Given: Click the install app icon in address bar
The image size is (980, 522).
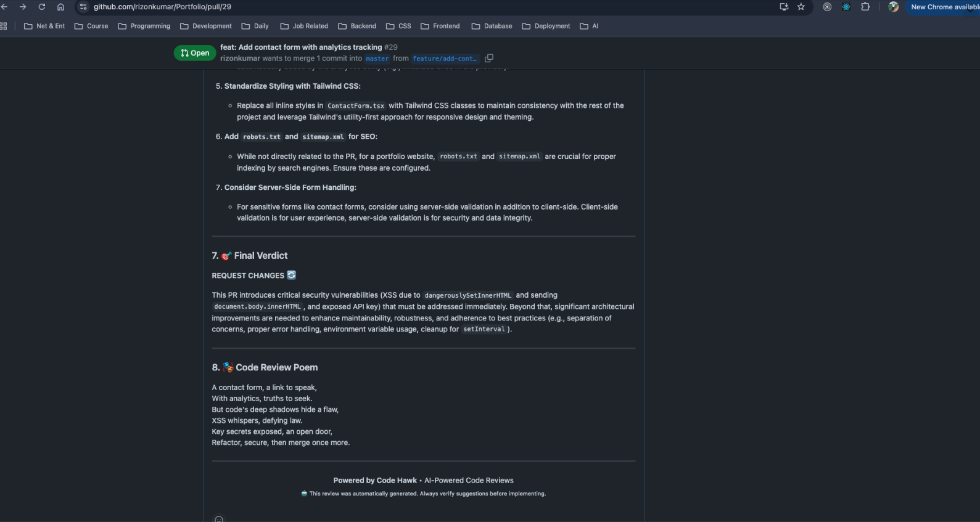Looking at the screenshot, I should pyautogui.click(x=784, y=7).
